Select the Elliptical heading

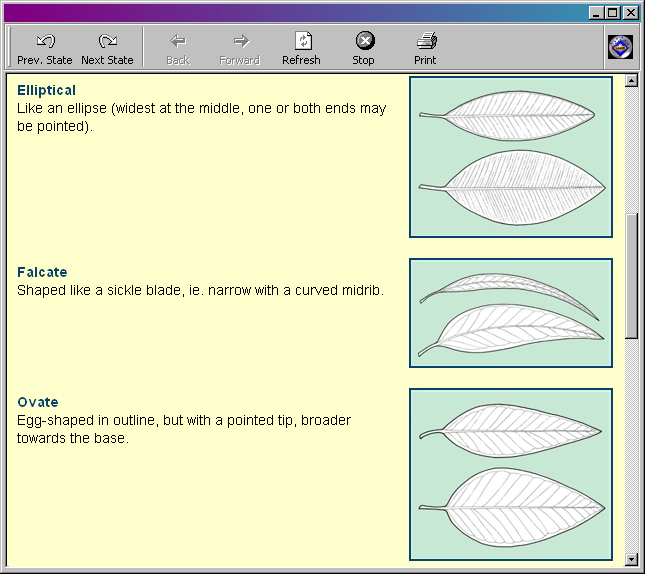[46, 91]
